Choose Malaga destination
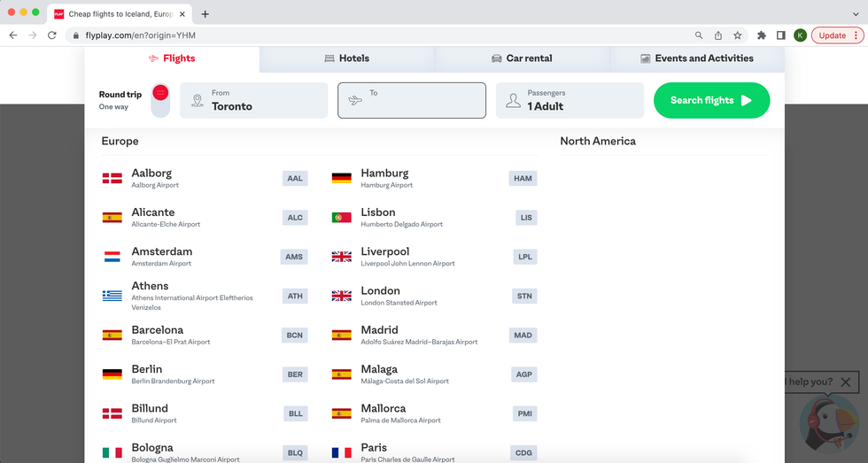The image size is (868, 463). click(434, 374)
